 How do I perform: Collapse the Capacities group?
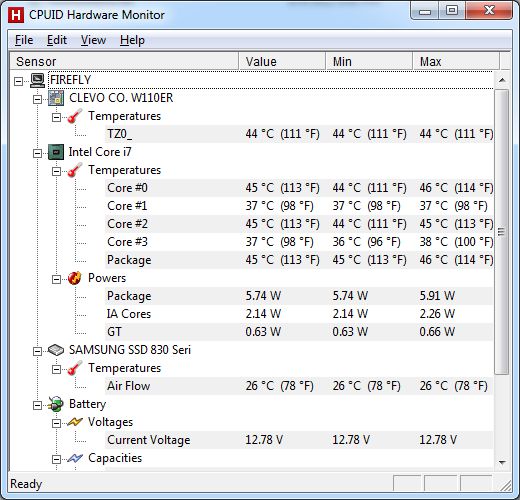pyautogui.click(x=56, y=459)
